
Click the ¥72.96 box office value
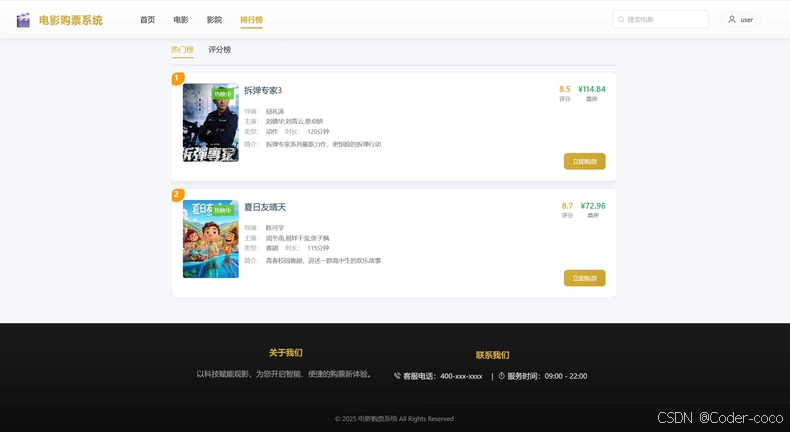(593, 206)
